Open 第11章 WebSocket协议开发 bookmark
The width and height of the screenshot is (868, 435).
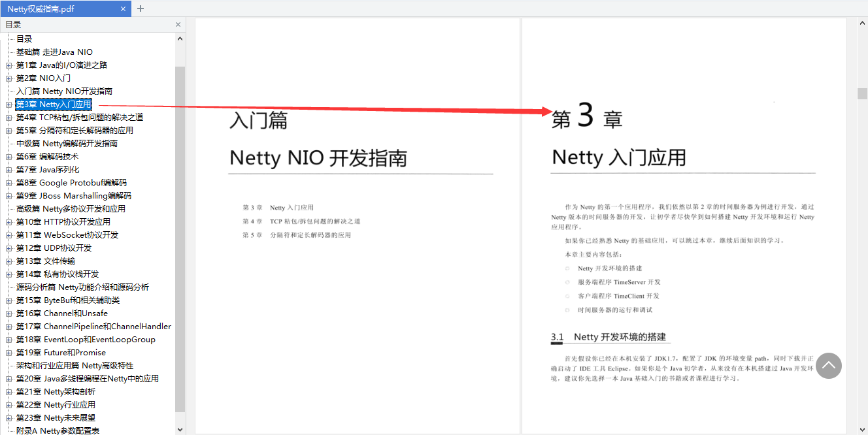click(x=67, y=235)
